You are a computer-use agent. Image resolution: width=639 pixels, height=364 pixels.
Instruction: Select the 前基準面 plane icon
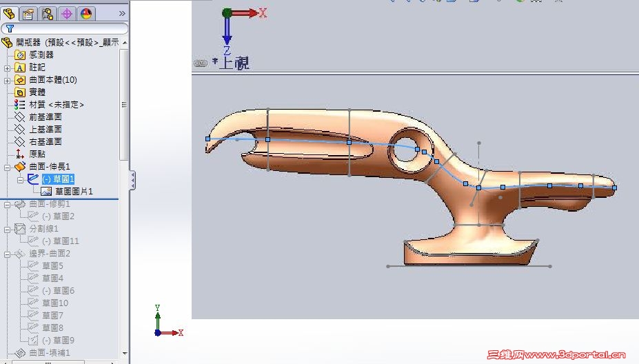[19, 117]
